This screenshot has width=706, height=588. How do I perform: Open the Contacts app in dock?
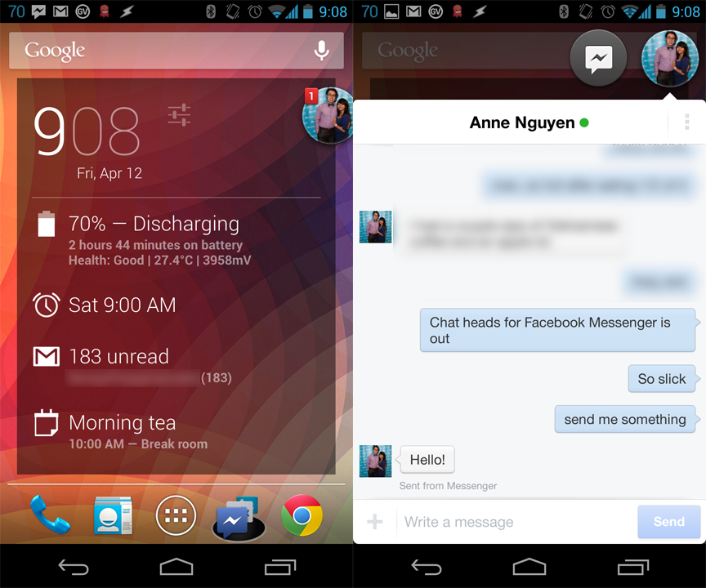point(112,516)
